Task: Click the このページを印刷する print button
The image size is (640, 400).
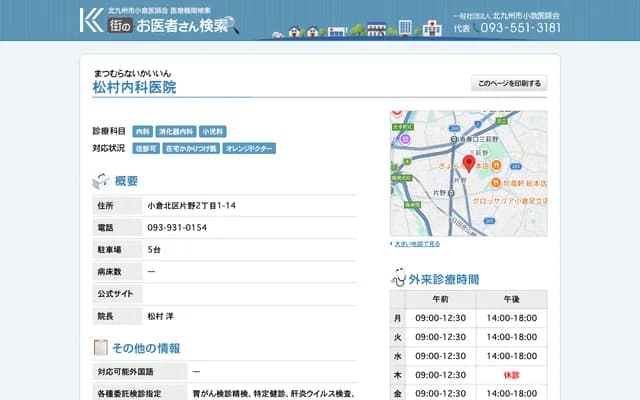Action: [x=509, y=83]
